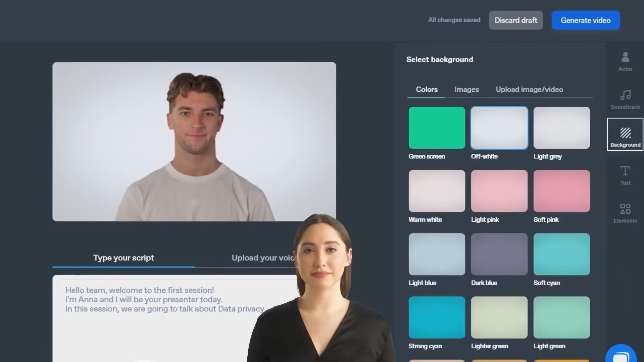Switch to the Images tab
The width and height of the screenshot is (644, 362).
(x=466, y=89)
